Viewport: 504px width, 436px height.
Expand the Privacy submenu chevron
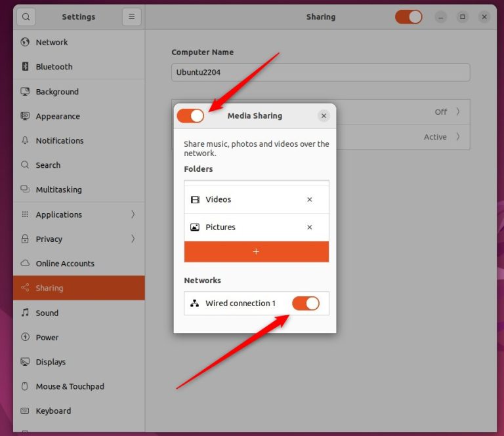click(x=133, y=239)
